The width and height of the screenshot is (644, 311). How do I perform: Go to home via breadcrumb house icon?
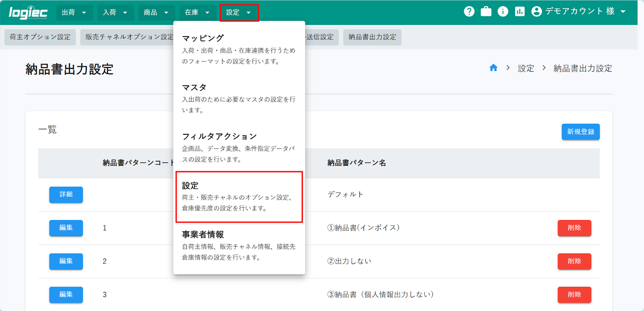point(493,68)
